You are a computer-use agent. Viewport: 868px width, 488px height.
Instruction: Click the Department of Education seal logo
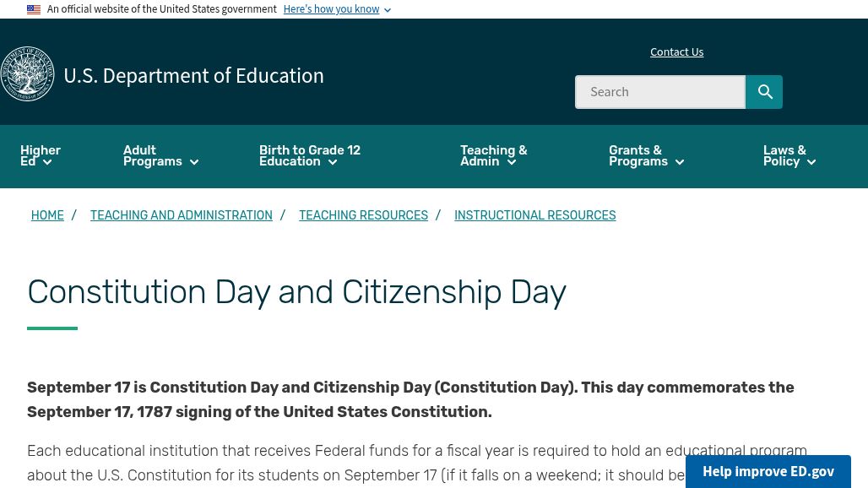[27, 74]
